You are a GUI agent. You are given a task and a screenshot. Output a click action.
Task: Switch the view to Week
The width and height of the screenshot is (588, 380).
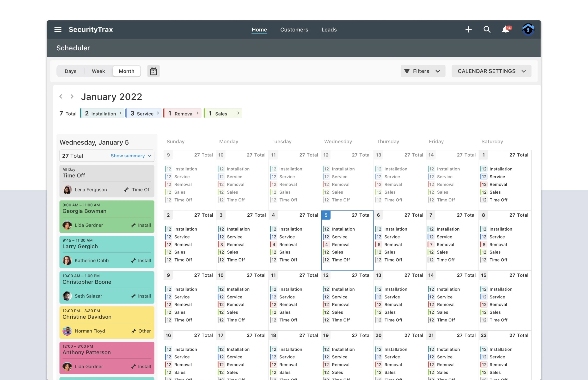(x=98, y=71)
